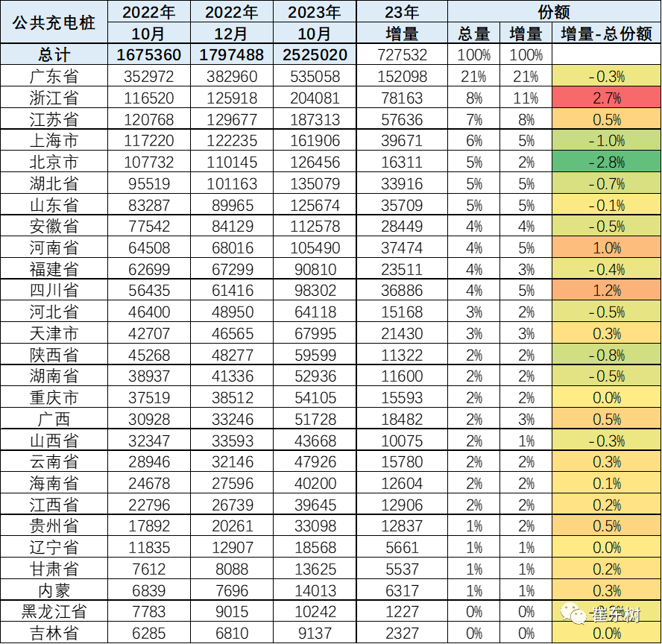Click the total increment 727532
Image resolution: width=662 pixels, height=644 pixels.
402,55
